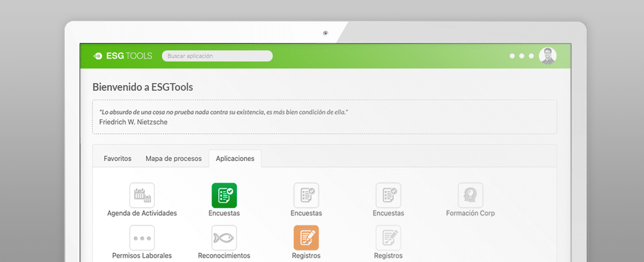This screenshot has height=262, width=644.
Task: Open the Reconocimientos fish icon
Action: (x=224, y=238)
